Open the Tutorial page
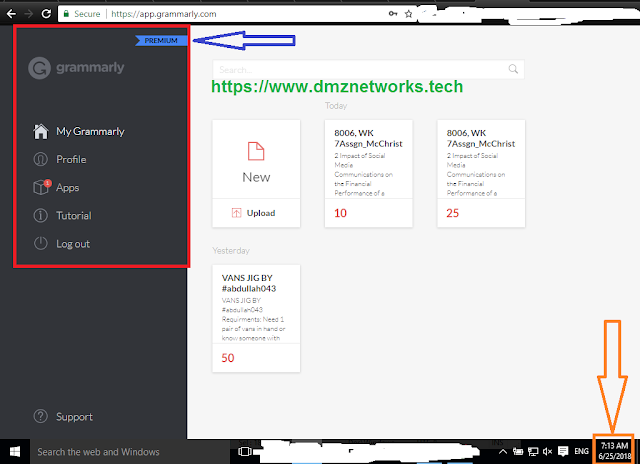640x464 pixels. (x=74, y=215)
